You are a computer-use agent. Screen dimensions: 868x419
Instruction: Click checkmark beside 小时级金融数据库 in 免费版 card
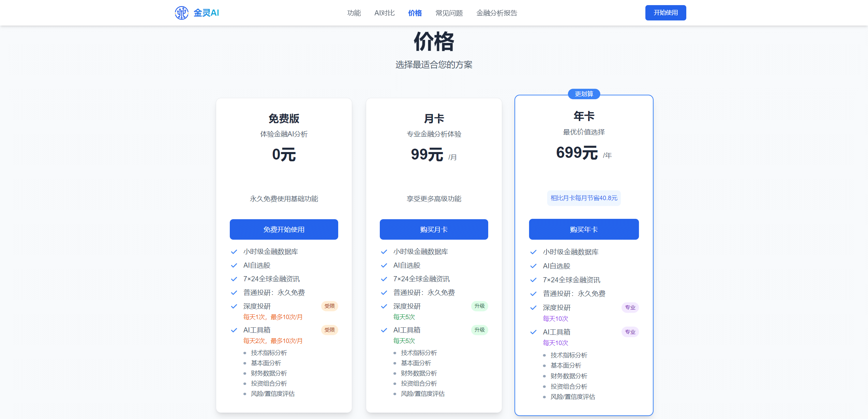[234, 252]
